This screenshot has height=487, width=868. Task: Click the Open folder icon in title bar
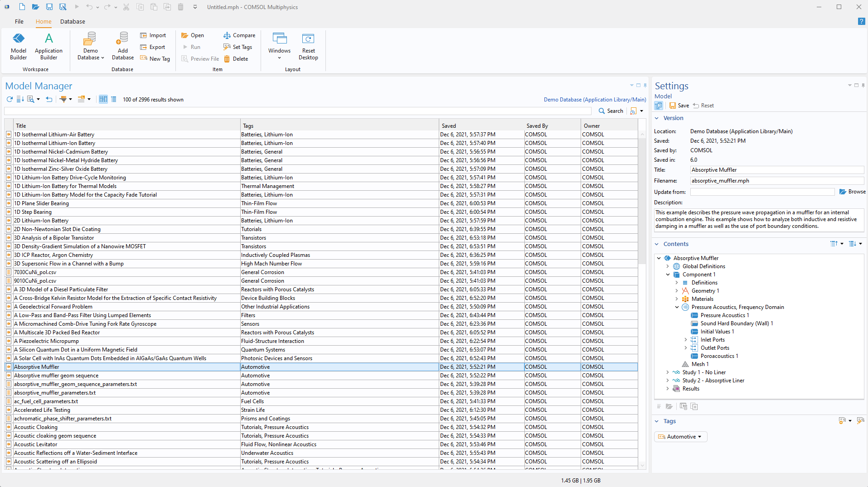click(x=35, y=7)
